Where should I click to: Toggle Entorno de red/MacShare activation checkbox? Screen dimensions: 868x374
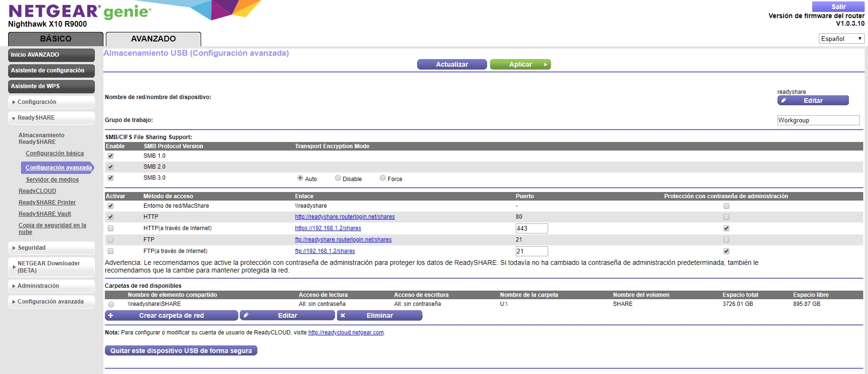point(111,206)
